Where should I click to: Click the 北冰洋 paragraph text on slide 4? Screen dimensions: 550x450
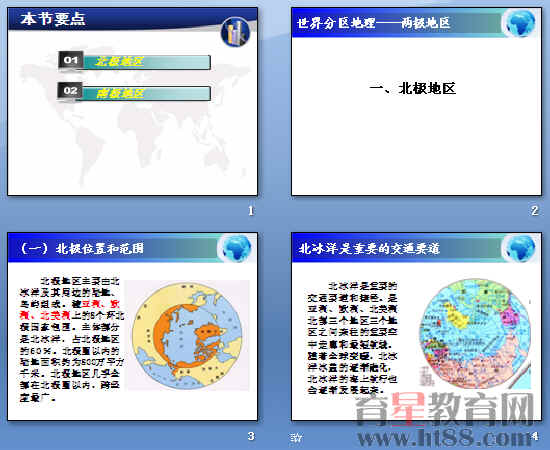[x=352, y=337]
